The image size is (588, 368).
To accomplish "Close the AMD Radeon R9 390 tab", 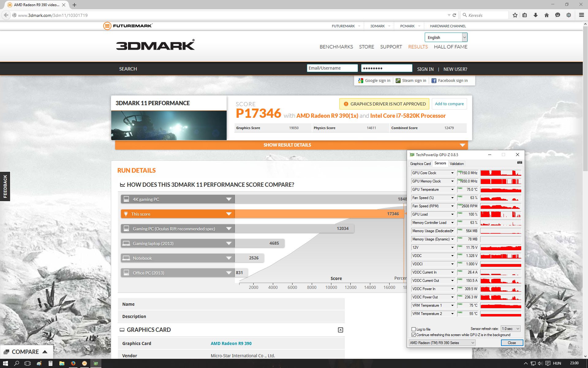I will pyautogui.click(x=64, y=5).
